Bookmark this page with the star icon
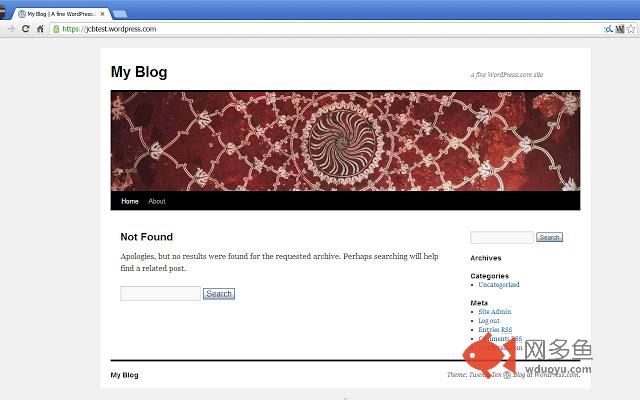 pyautogui.click(x=631, y=29)
